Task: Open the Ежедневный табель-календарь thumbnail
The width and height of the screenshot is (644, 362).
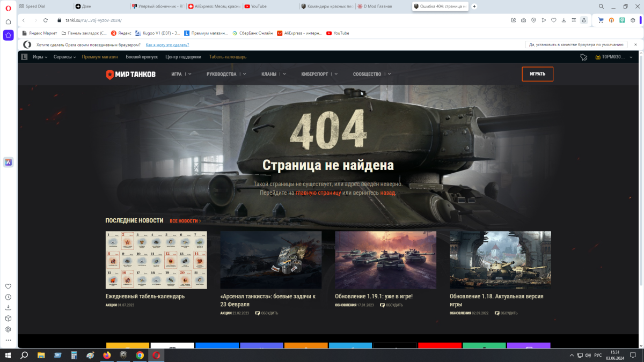Action: tap(156, 260)
